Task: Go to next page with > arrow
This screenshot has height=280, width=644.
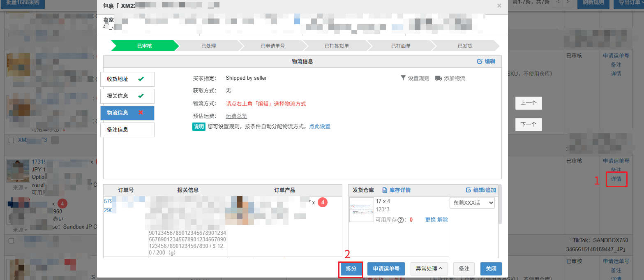Action: point(568,2)
